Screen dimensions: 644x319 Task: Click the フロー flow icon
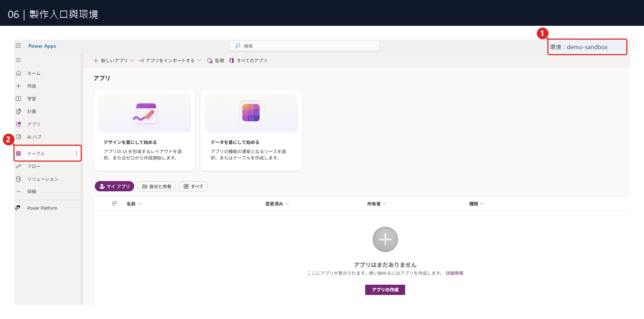(x=18, y=166)
